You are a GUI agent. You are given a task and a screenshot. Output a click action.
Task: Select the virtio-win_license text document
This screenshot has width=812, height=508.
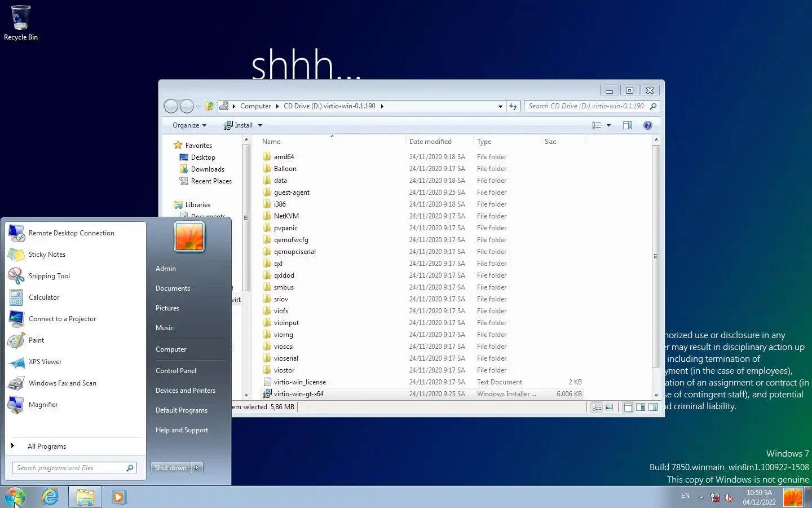(x=423, y=382)
